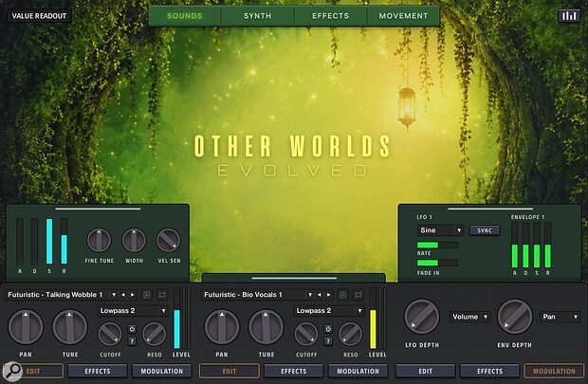Open filter help icon on Bio Vocals layer
Viewport: 588px width, 384px height.
pyautogui.click(x=328, y=341)
